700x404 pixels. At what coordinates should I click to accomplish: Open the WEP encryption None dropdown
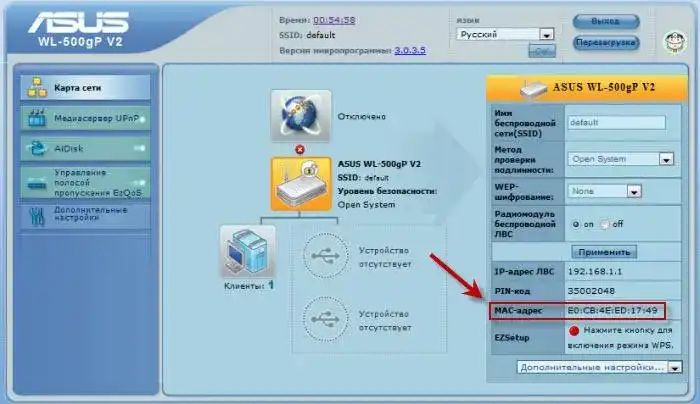pos(604,191)
